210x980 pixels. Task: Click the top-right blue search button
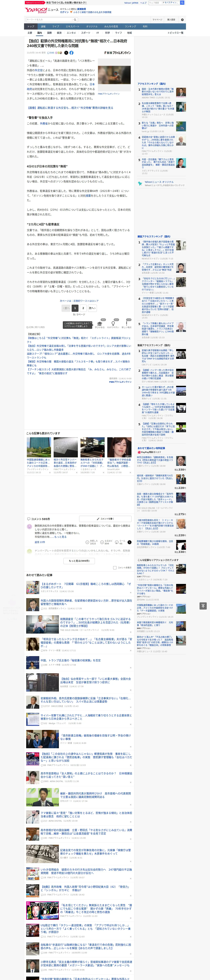pyautogui.click(x=182, y=3)
